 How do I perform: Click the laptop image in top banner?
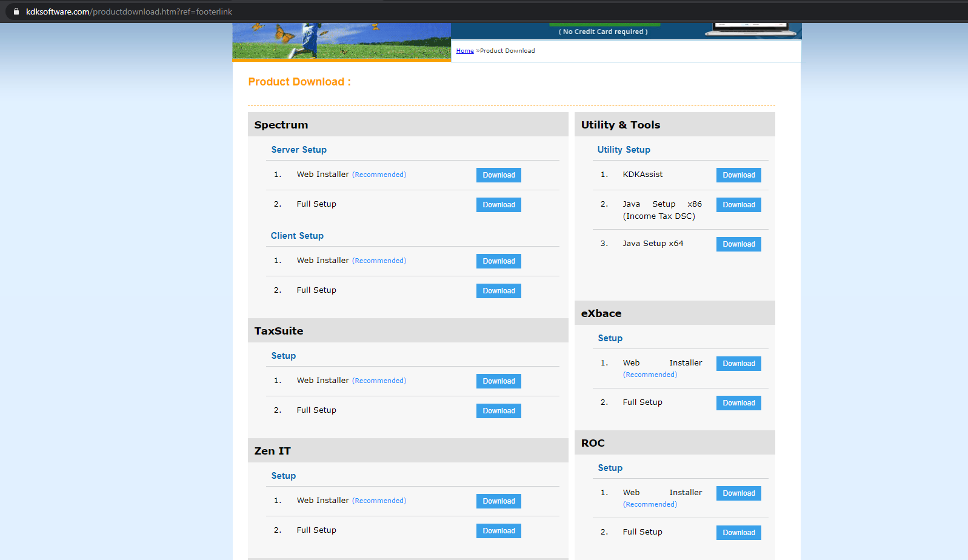[751, 29]
